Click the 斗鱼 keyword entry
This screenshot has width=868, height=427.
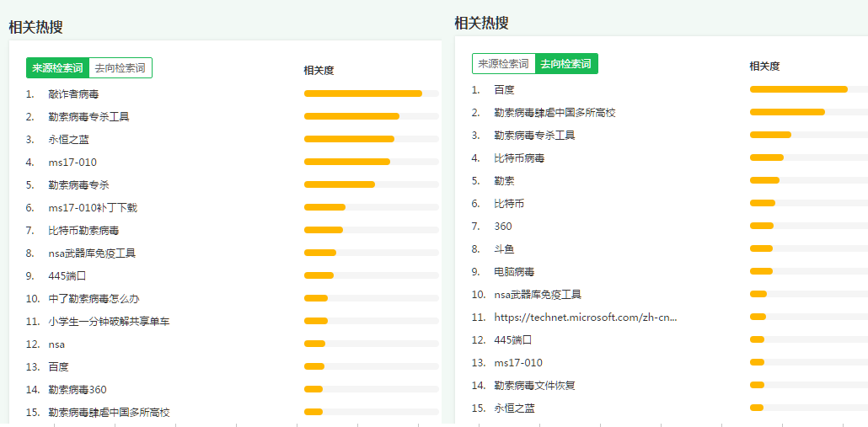tap(504, 248)
